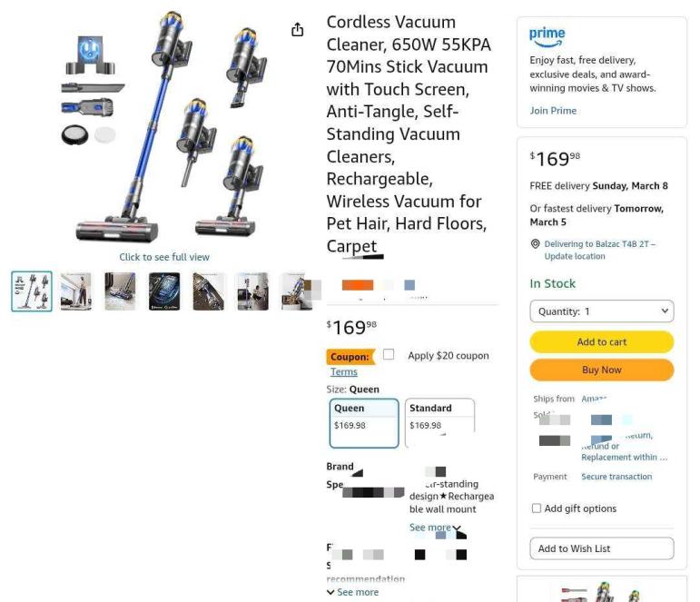The image size is (700, 602).
Task: Enable the Apply $20 coupon checkbox
Action: point(389,355)
